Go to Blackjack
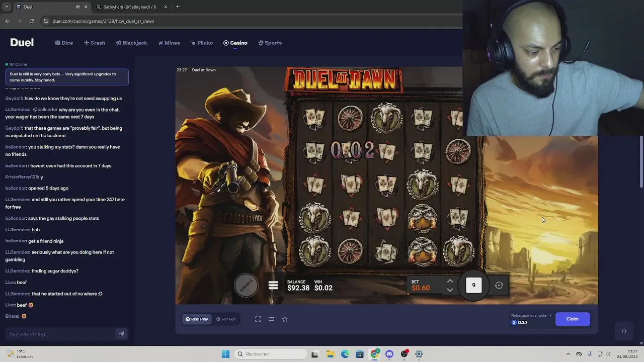 [131, 43]
